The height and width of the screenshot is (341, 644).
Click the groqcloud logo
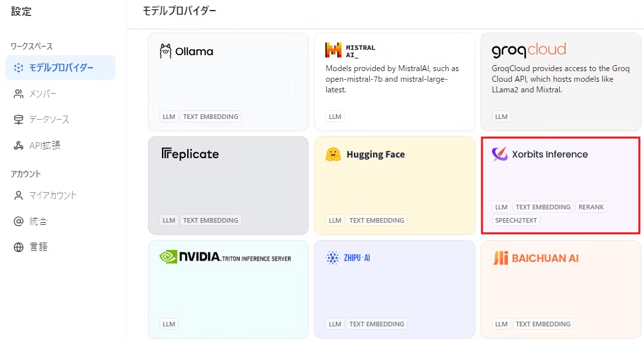(529, 50)
